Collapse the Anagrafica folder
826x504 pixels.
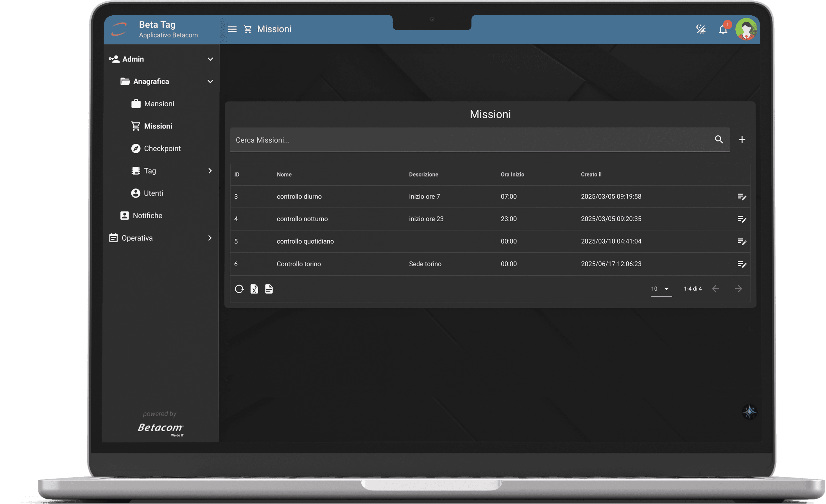pos(210,81)
